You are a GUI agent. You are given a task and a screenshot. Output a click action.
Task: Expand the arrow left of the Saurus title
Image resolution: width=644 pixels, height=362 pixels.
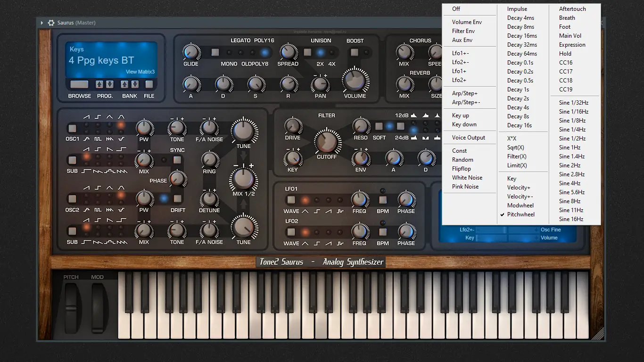coord(41,23)
